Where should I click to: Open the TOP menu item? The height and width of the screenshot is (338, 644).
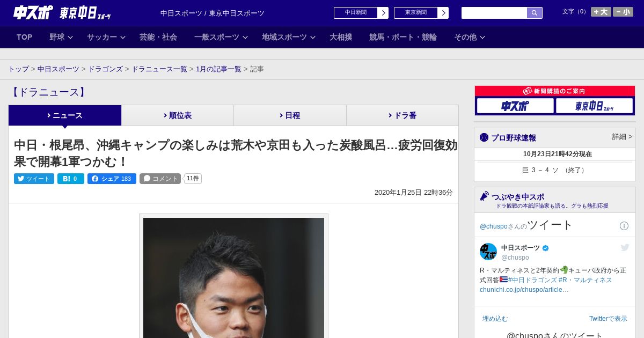(x=25, y=37)
